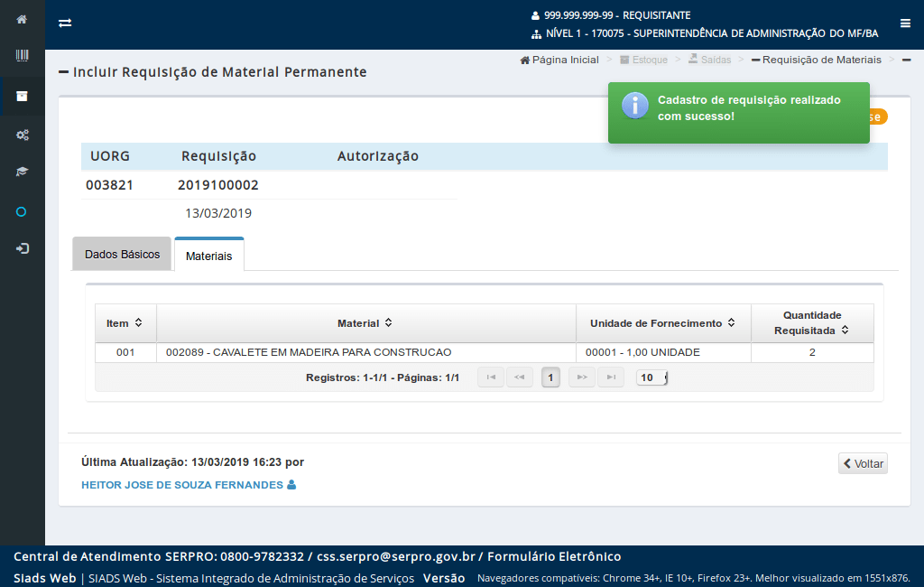Click UORG value 003821

click(x=109, y=185)
